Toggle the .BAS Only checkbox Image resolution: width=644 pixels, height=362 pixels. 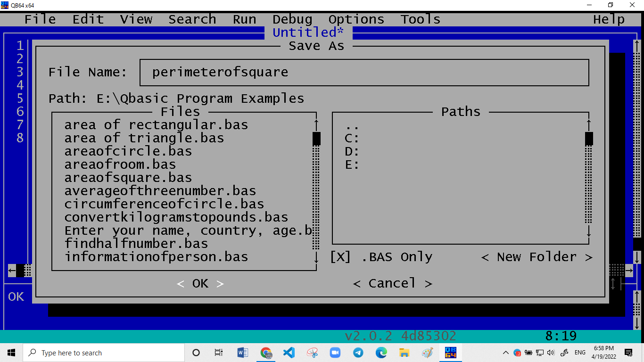click(340, 257)
